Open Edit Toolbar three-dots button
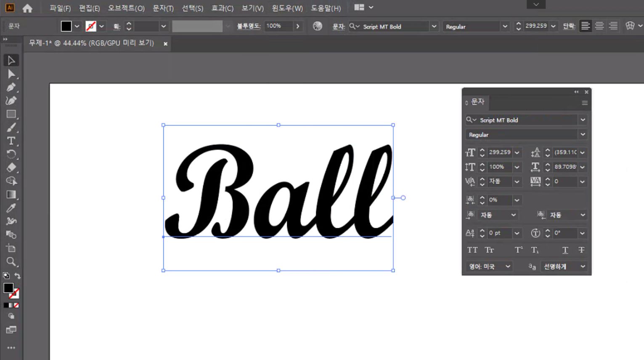644x360 pixels. pyautogui.click(x=11, y=348)
